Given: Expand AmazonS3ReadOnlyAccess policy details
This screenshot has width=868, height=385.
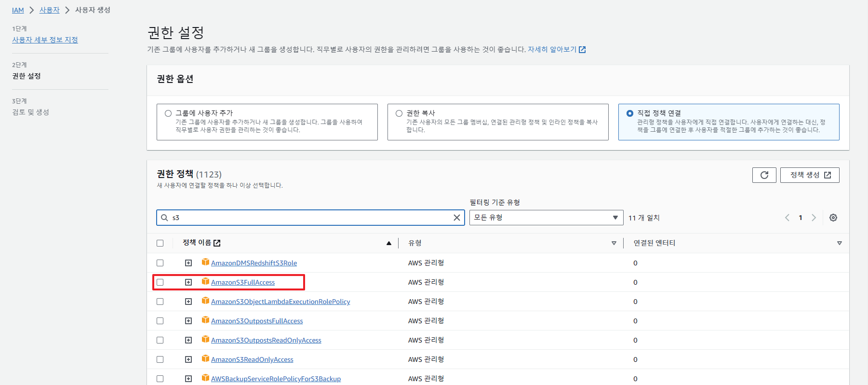Looking at the screenshot, I should [188, 359].
